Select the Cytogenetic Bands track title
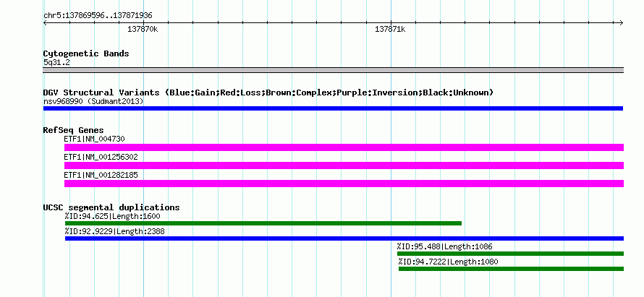Image resolution: width=644 pixels, height=297 pixels. click(86, 53)
